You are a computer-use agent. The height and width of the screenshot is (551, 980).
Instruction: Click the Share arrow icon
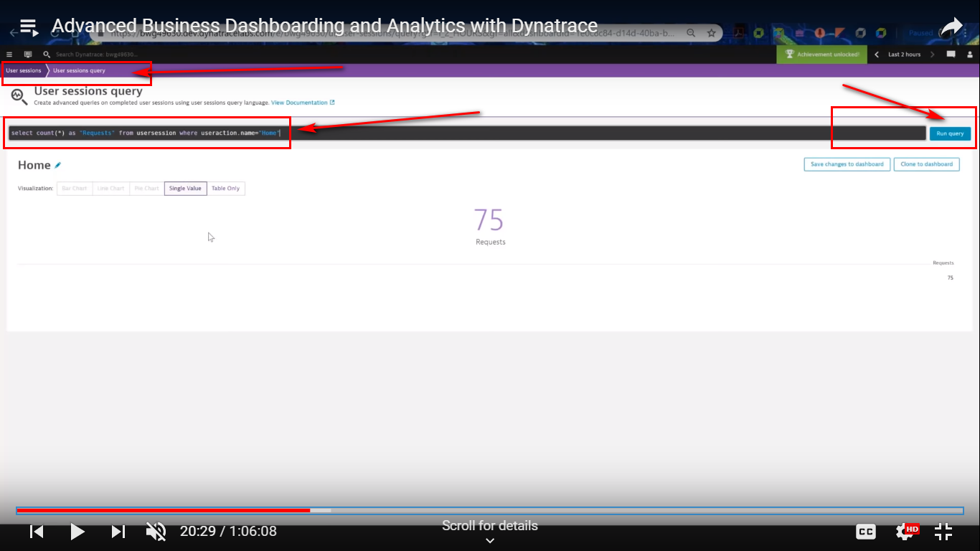click(x=951, y=27)
